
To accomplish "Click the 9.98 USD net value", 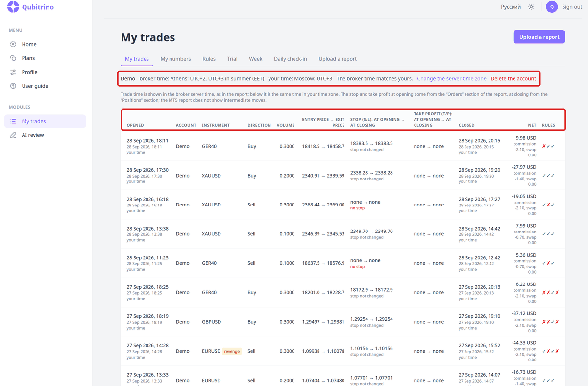I will 526,138.
